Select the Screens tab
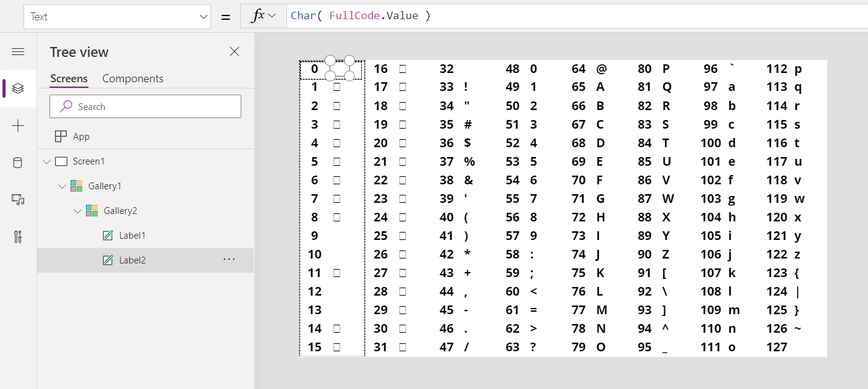Viewport: 868px width, 389px height. click(68, 79)
